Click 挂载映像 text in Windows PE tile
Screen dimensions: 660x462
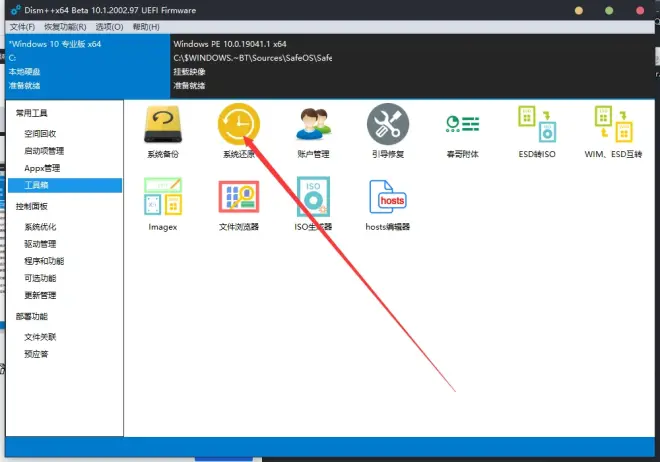pos(189,72)
